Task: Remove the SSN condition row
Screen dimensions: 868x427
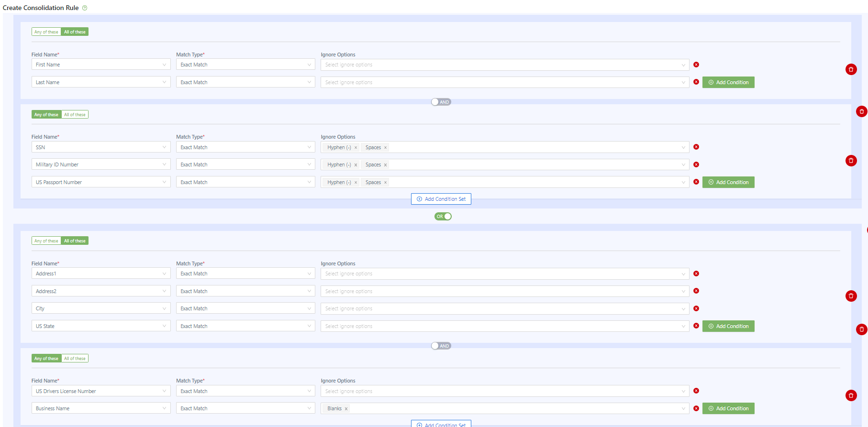Action: point(696,147)
